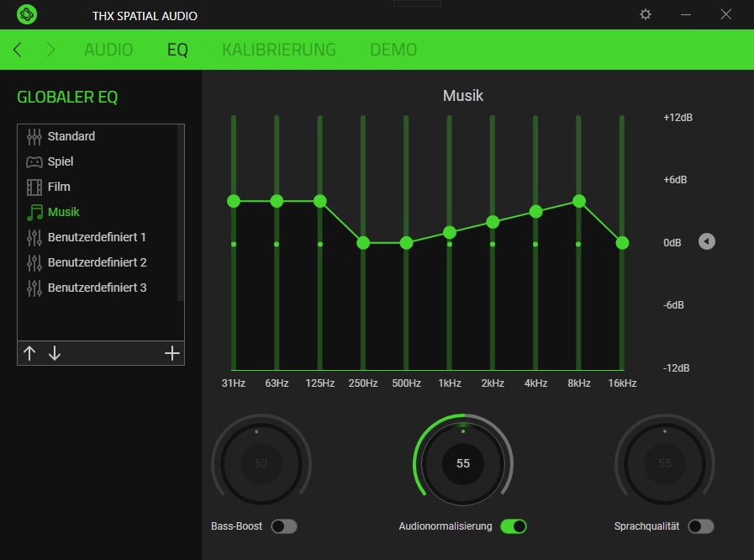
Task: Click the Bass-Boost dial showing 52
Action: pyautogui.click(x=261, y=463)
